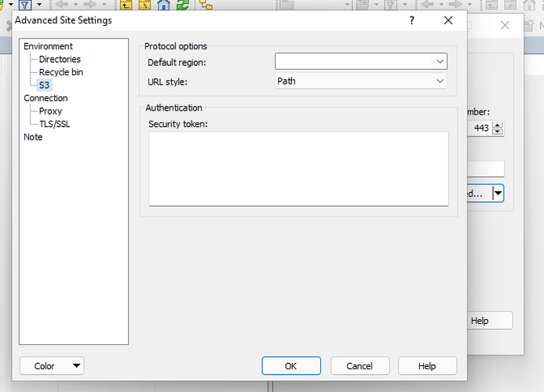
Task: Select the Environment tree node
Action: pos(48,46)
